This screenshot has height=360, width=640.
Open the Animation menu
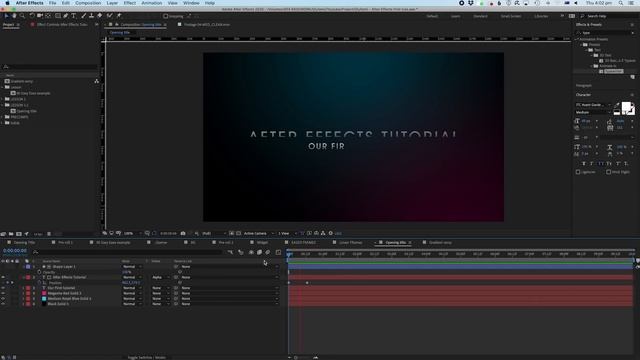click(x=152, y=3)
